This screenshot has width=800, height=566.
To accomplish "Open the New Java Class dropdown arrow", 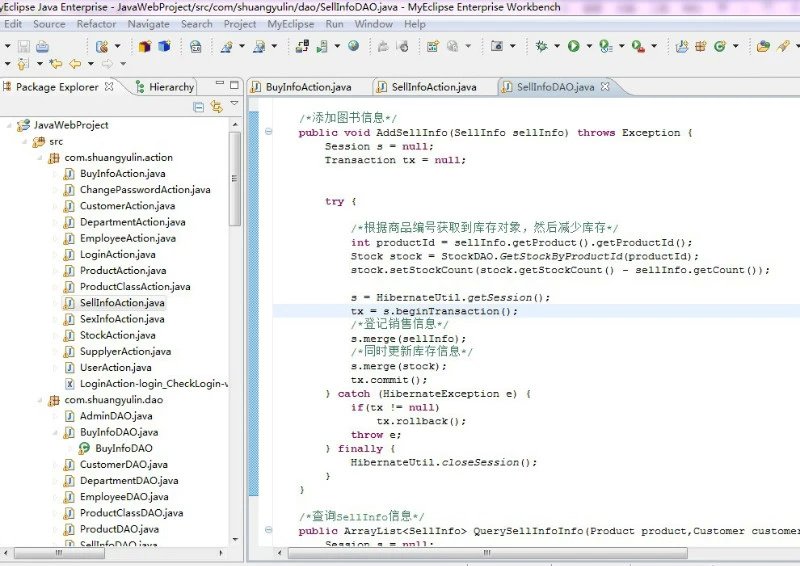I will coord(735,46).
